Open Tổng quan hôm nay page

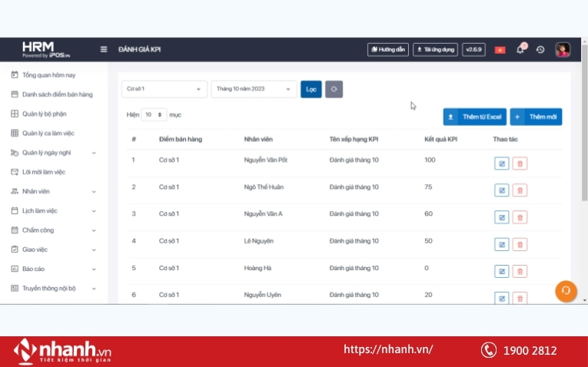pos(48,75)
